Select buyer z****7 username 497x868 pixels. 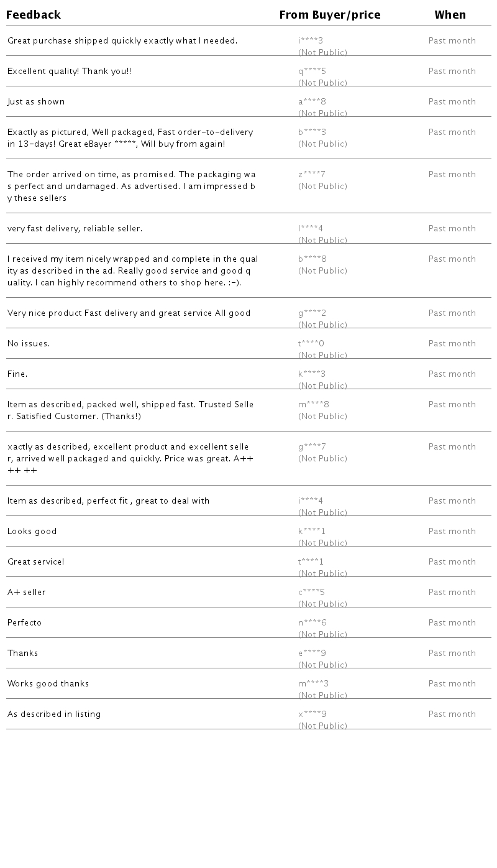pos(312,175)
